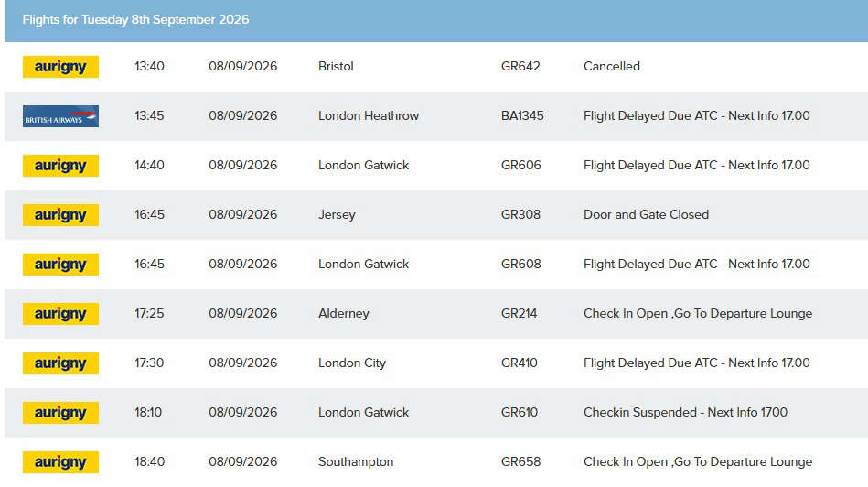Click flight number BA1345
Image resolution: width=868 pixels, height=487 pixels.
click(522, 115)
